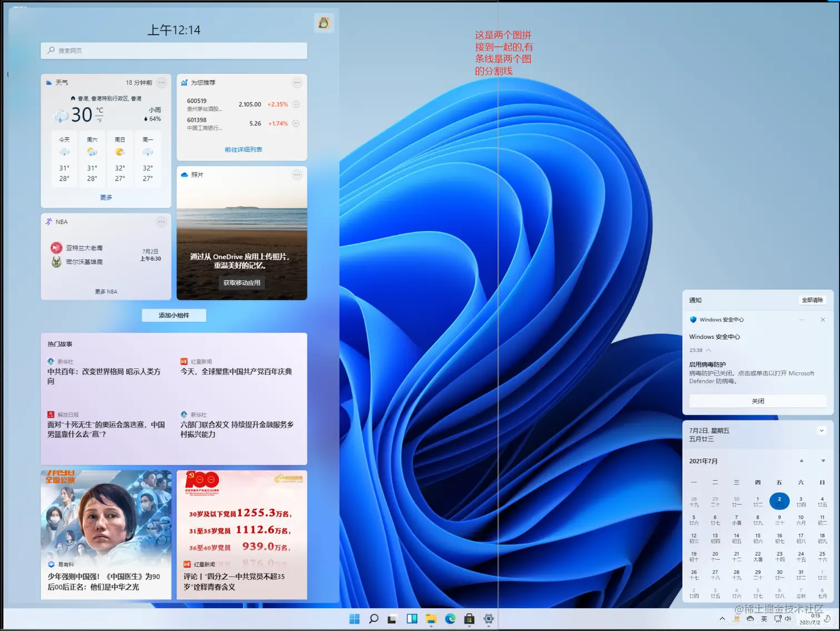The image size is (840, 631).
Task: Collapse calendar with date header chevron
Action: click(x=822, y=431)
